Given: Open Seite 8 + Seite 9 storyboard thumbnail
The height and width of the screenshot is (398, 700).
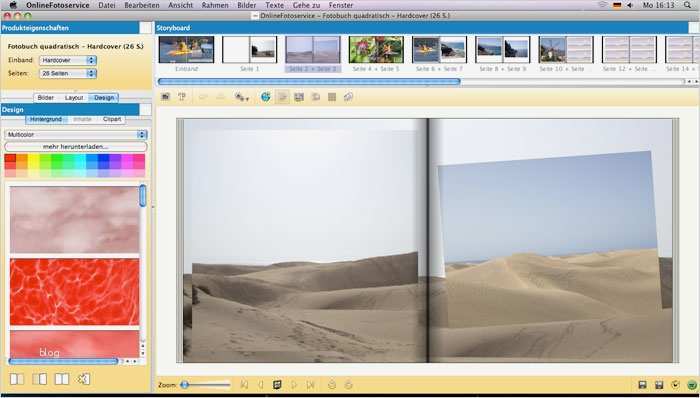Looking at the screenshot, I should coord(503,50).
